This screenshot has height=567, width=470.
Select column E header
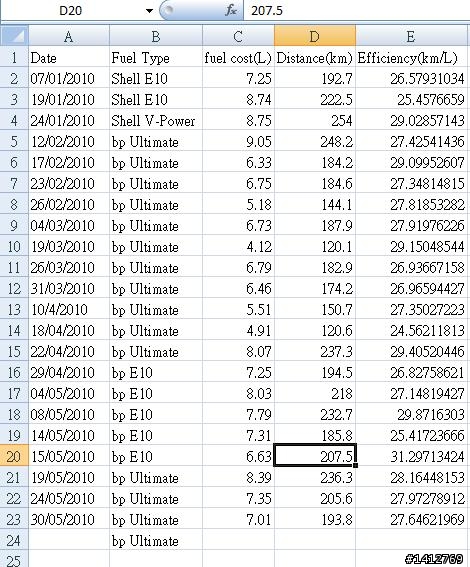(411, 36)
